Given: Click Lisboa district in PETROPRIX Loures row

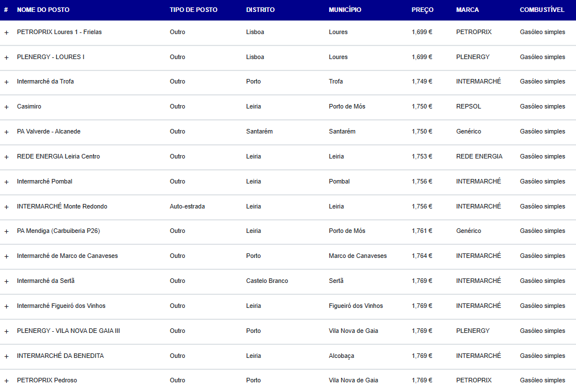Looking at the screenshot, I should pyautogui.click(x=255, y=32).
